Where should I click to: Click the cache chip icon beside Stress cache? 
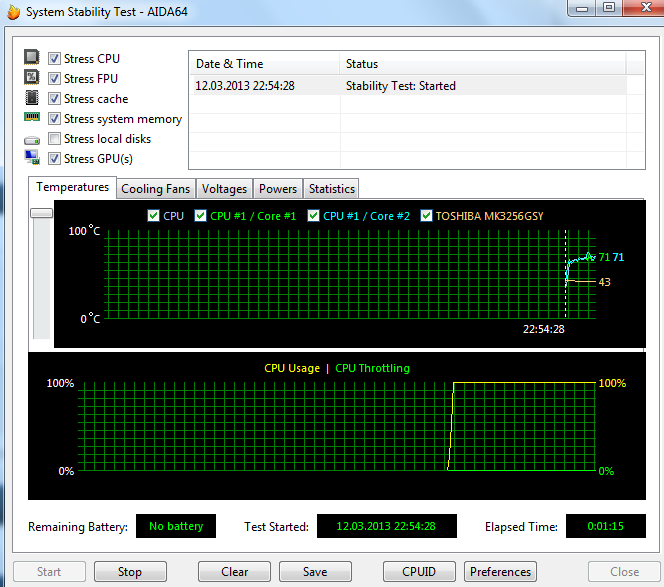32,98
